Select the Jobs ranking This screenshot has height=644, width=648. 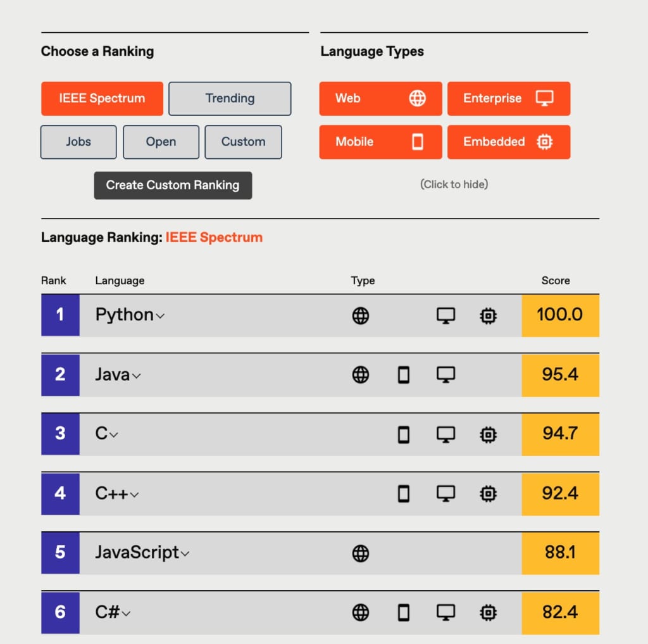tap(78, 142)
